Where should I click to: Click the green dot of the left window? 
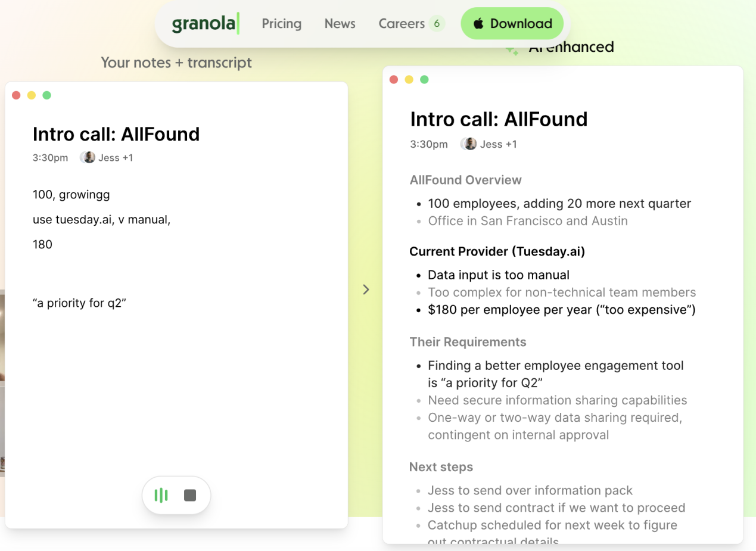(47, 95)
